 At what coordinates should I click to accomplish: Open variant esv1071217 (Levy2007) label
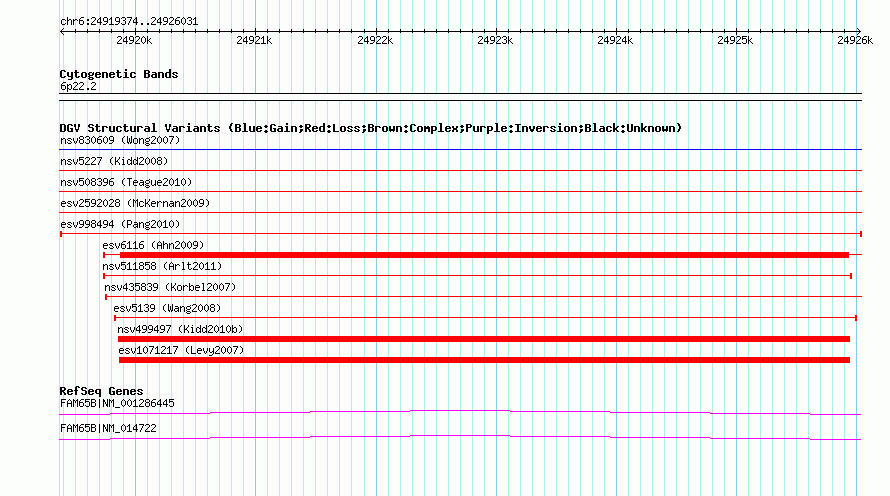coord(181,350)
